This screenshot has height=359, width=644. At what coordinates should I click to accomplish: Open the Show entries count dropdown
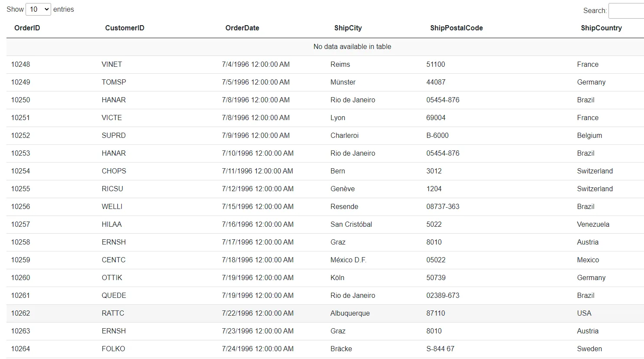coord(38,10)
